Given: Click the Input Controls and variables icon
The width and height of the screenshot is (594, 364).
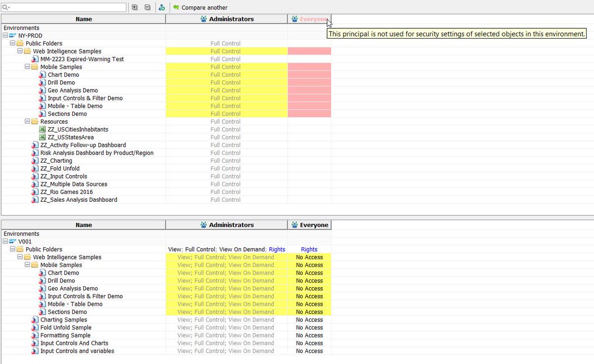Looking at the screenshot, I should point(35,351).
